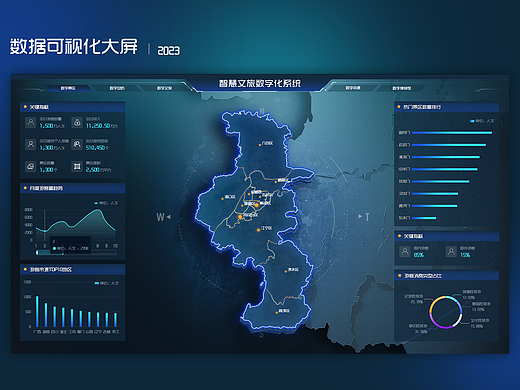Click the longest bar in ranking chart
The height and width of the screenshot is (390, 520).
452,133
